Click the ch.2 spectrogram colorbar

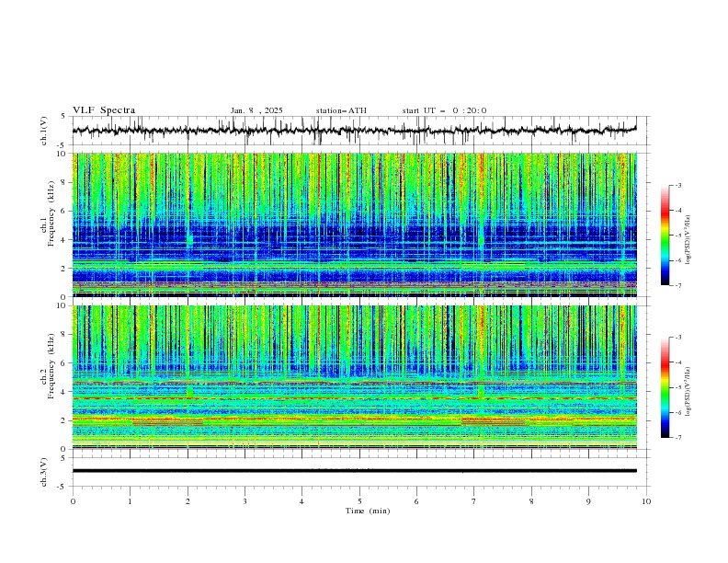(665, 387)
